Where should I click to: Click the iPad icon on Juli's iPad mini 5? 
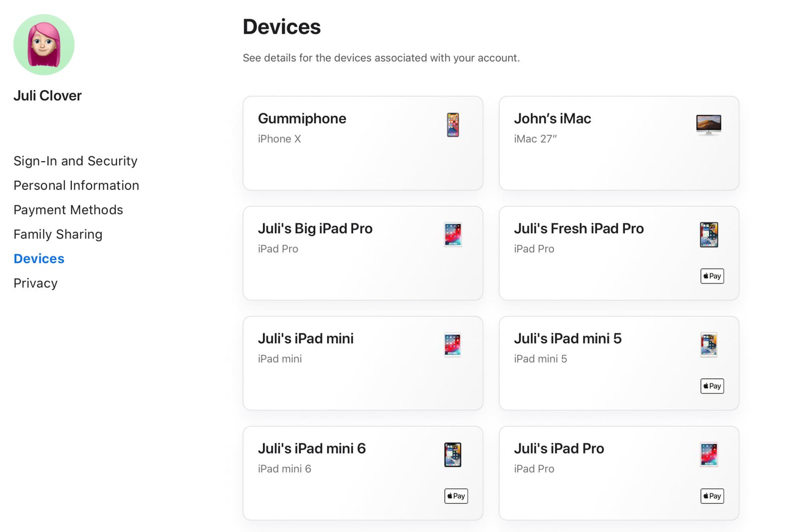pyautogui.click(x=708, y=344)
